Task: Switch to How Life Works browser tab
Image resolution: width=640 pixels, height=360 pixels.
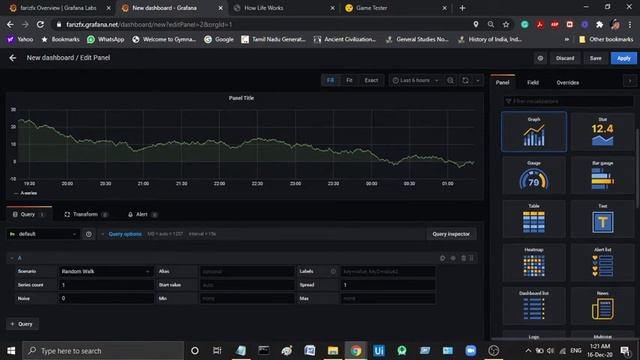Action: tap(284, 8)
